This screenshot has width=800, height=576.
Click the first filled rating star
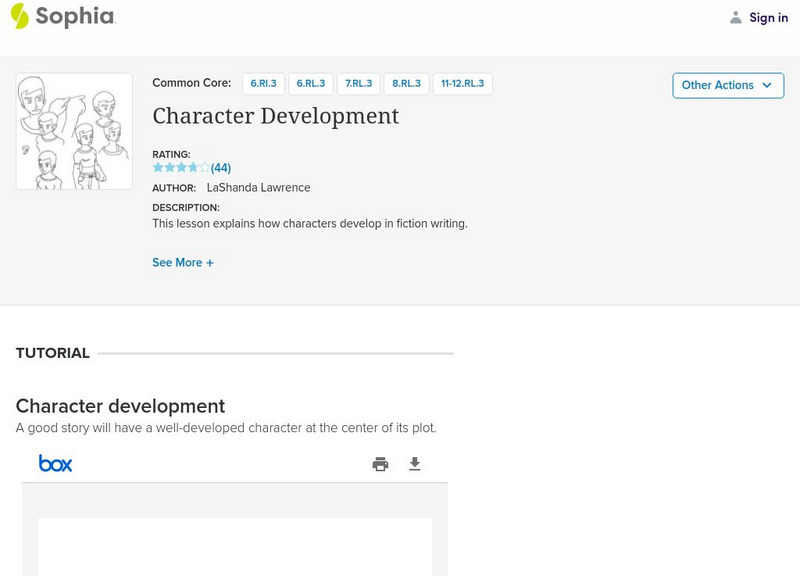[x=158, y=168]
